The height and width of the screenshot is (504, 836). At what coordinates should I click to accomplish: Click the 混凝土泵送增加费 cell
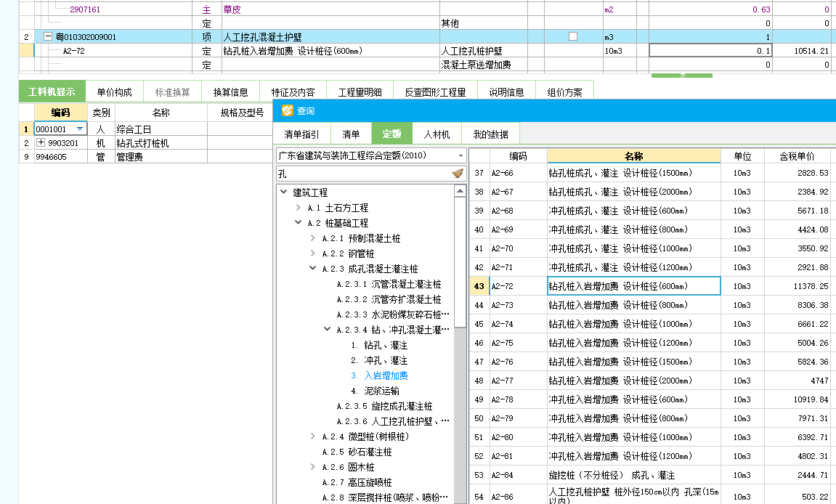[x=483, y=65]
